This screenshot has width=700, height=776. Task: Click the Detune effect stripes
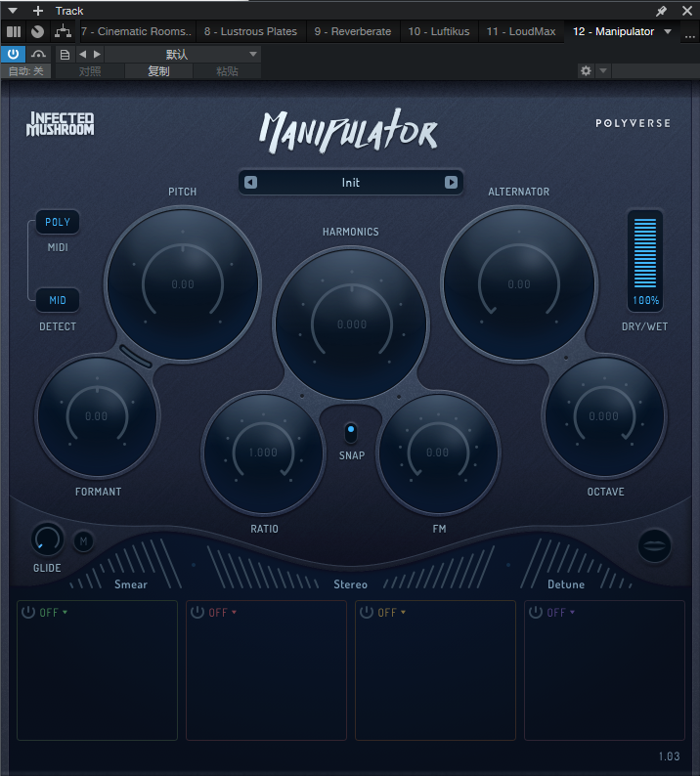pos(577,564)
